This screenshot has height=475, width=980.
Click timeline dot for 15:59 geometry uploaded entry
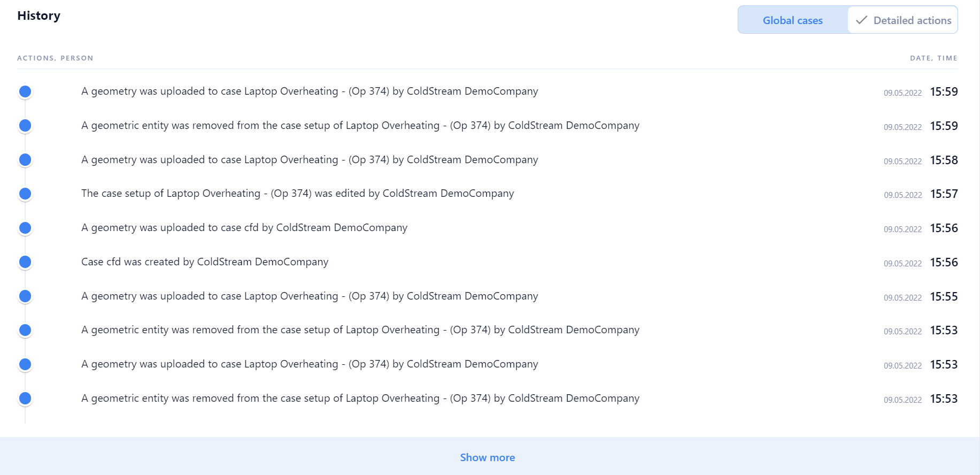(x=25, y=91)
